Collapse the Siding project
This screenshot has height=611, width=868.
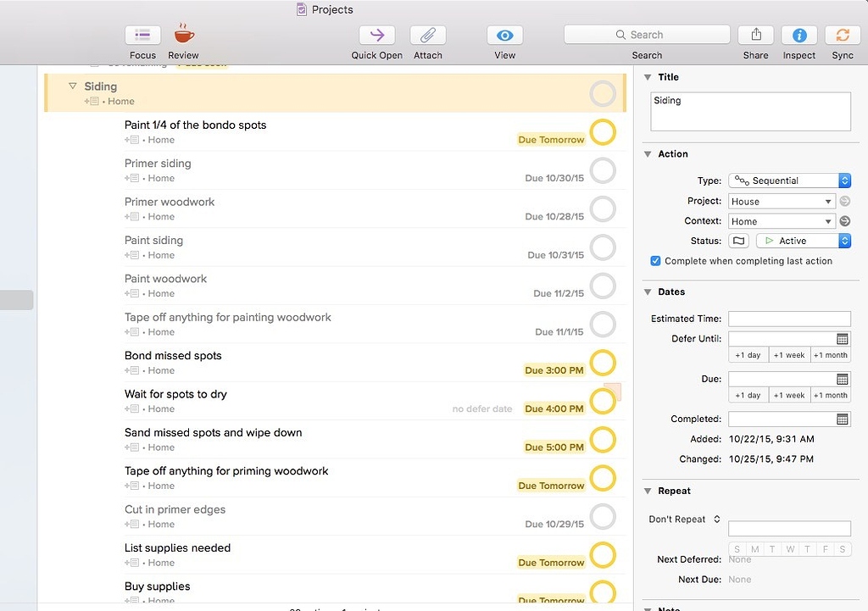tap(72, 86)
